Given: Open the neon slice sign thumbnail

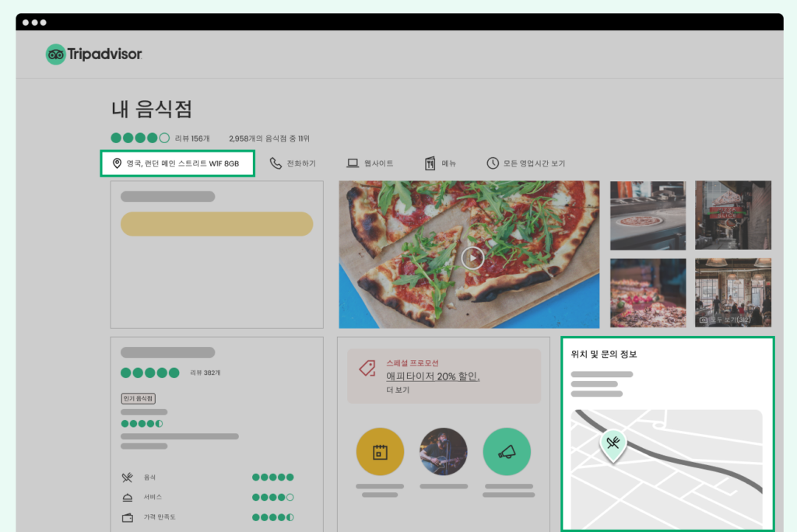Looking at the screenshot, I should click(x=733, y=215).
